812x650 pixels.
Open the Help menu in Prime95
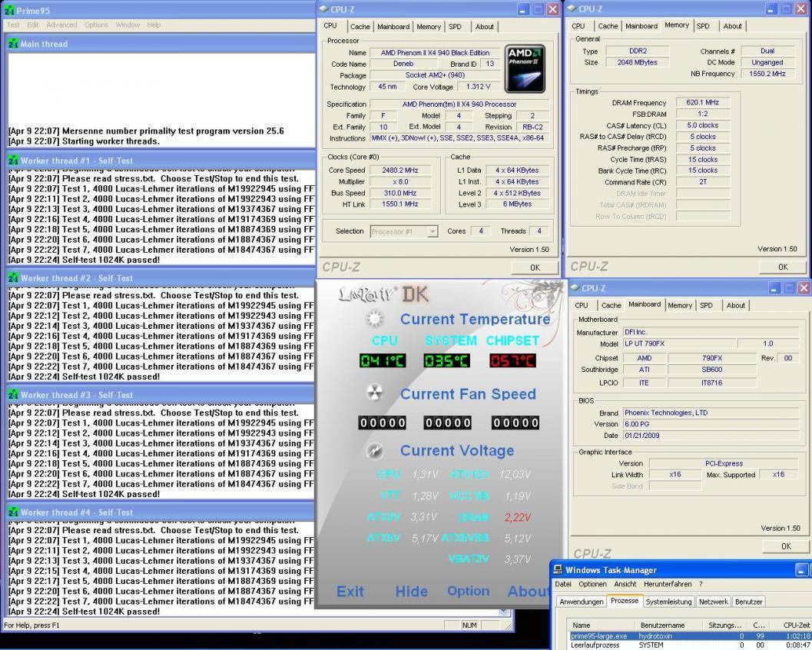coord(154,25)
